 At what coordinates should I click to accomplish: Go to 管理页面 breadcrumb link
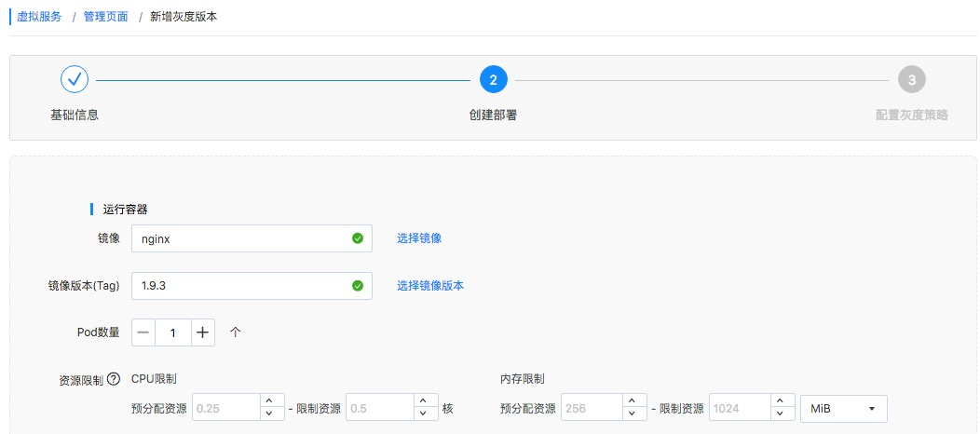coord(105,17)
